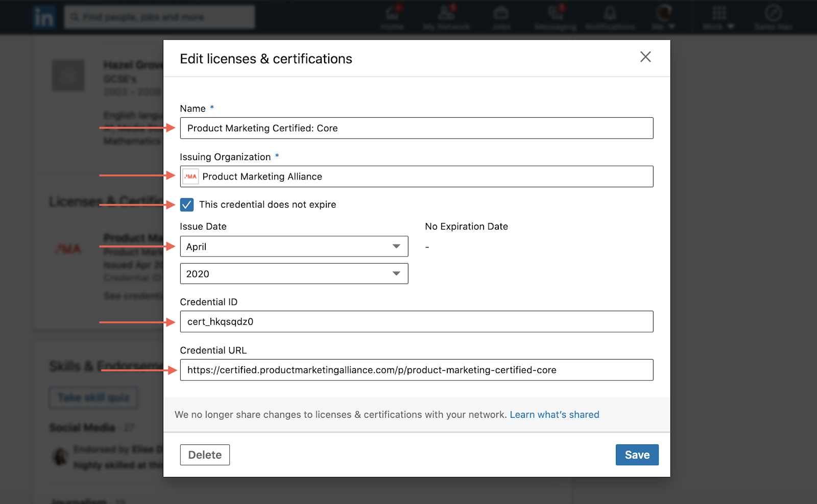This screenshot has width=817, height=504.
Task: Uncheck 'This credential does not expire'
Action: 187,205
